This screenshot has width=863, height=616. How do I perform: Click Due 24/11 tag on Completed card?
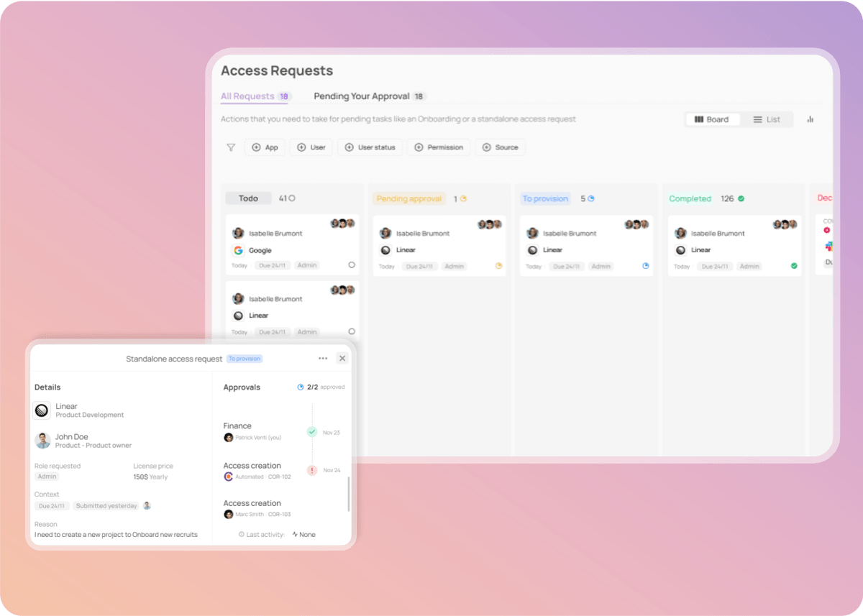click(716, 267)
